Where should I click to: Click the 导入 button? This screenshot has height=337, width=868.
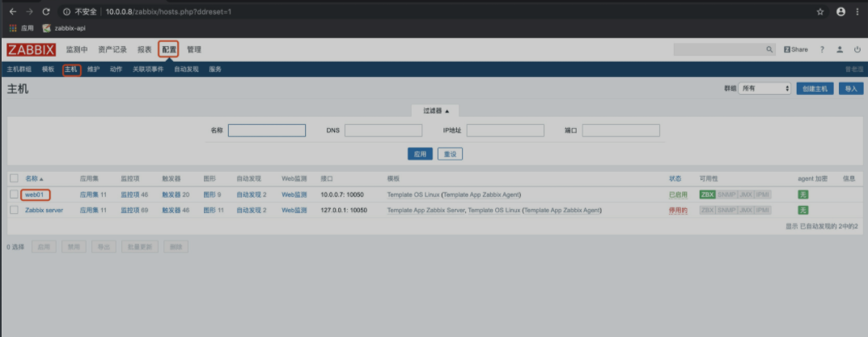pyautogui.click(x=851, y=88)
